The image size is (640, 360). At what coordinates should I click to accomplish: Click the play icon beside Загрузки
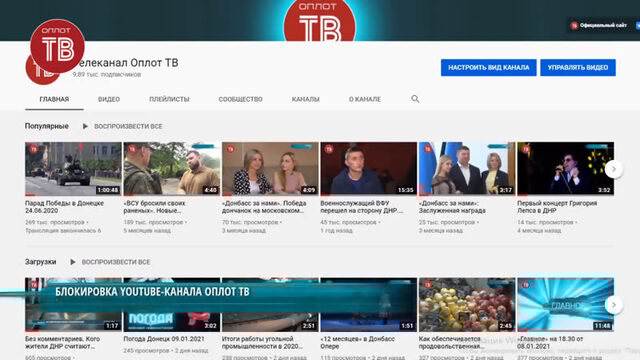pyautogui.click(x=73, y=262)
